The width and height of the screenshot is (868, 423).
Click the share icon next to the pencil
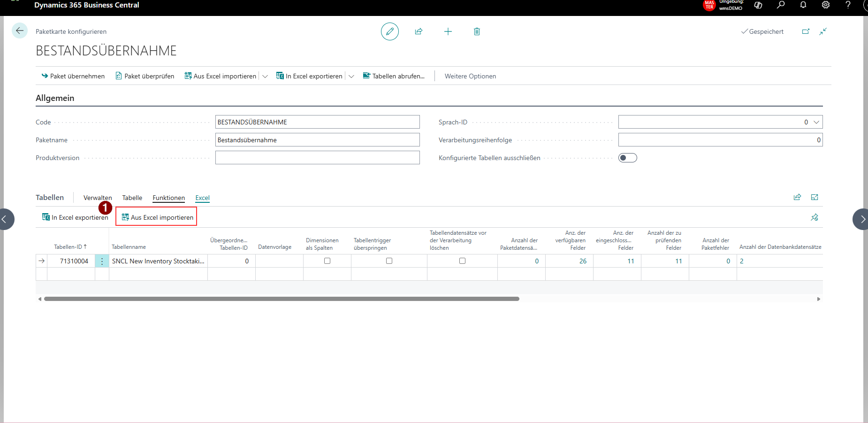tap(419, 31)
